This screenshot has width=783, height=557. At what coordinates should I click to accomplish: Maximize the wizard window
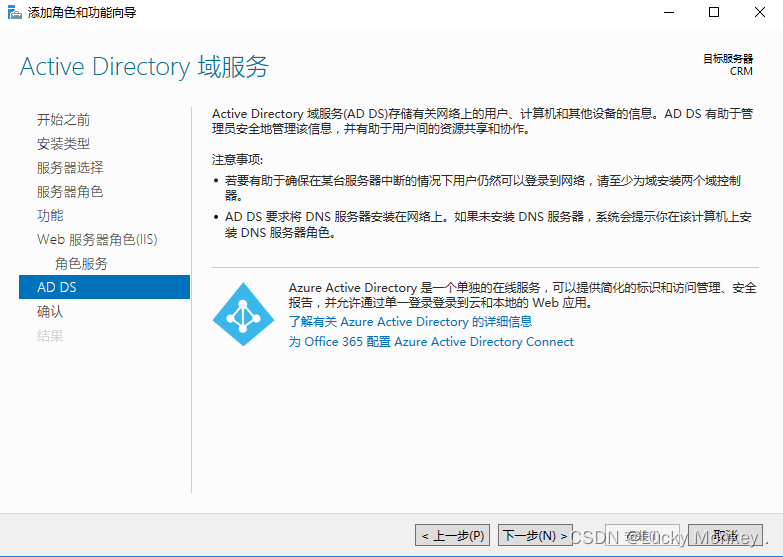(714, 12)
